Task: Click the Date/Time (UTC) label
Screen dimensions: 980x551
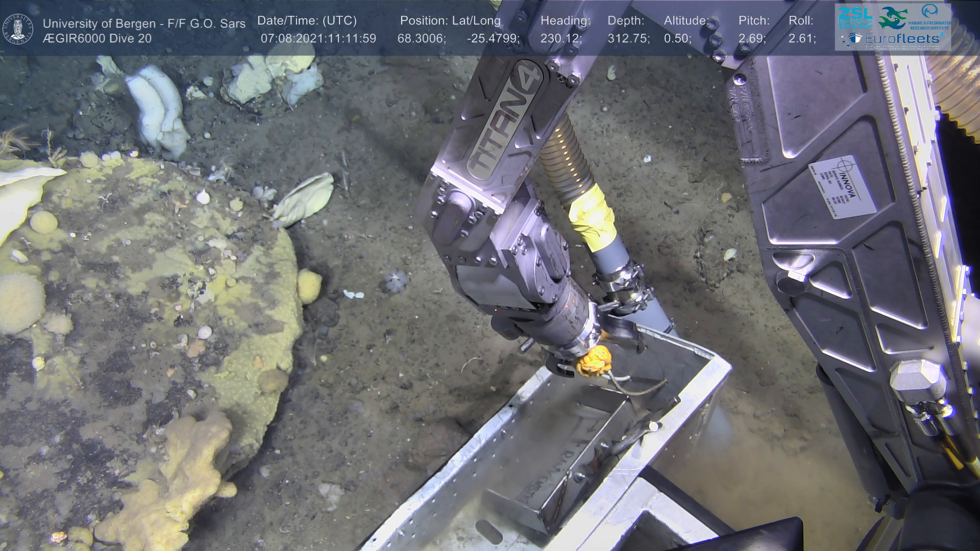Action: [307, 21]
